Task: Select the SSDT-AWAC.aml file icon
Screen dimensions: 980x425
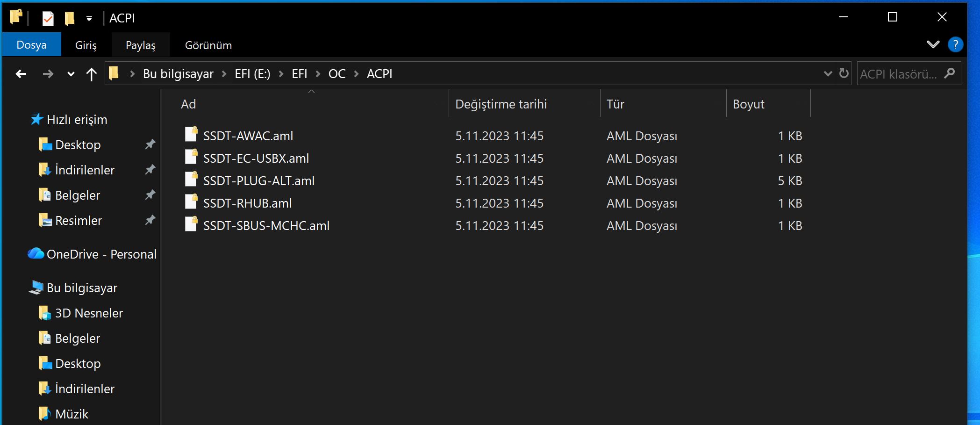Action: click(191, 135)
